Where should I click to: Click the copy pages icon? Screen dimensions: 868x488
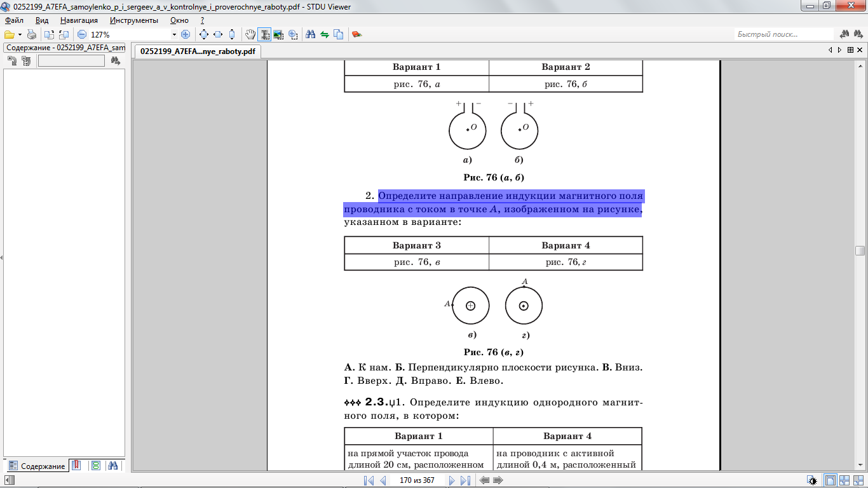(x=339, y=34)
